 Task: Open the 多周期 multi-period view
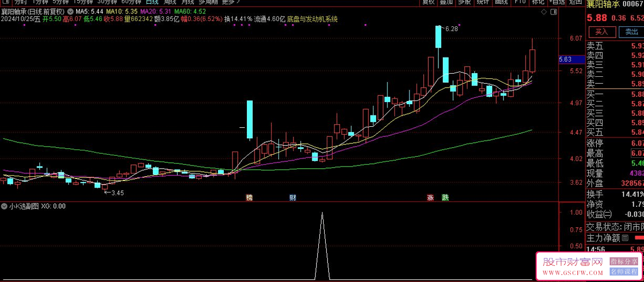click(x=209, y=2)
